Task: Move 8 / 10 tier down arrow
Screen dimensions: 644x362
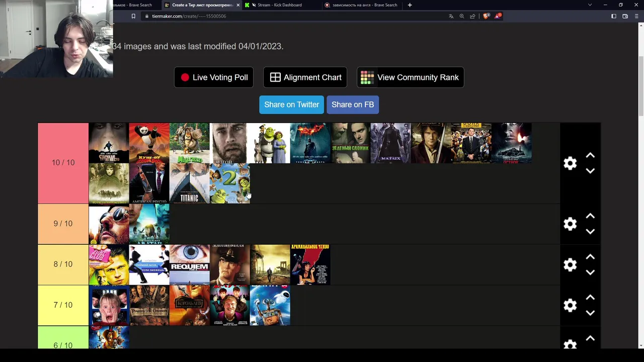Action: click(x=590, y=273)
